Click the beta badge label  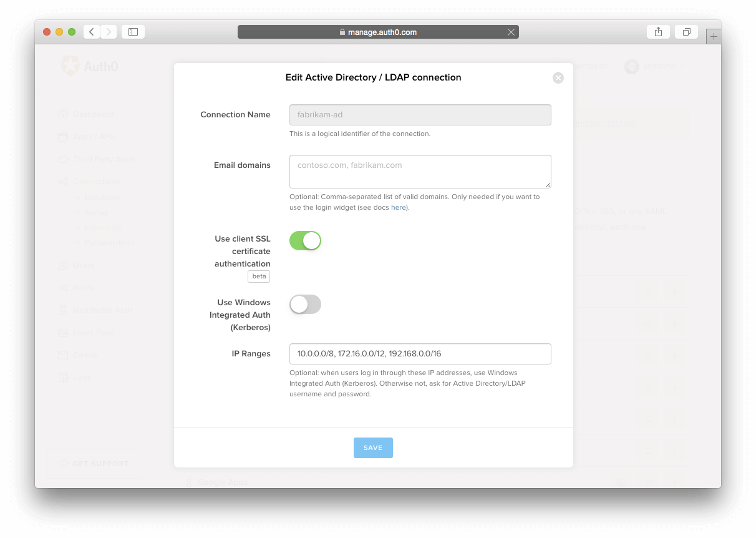pyautogui.click(x=259, y=276)
